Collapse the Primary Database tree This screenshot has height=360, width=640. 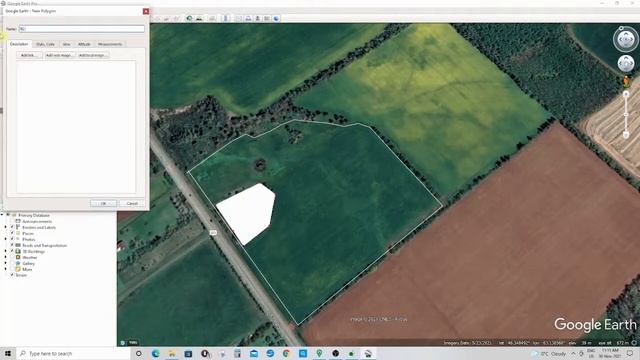[2, 215]
